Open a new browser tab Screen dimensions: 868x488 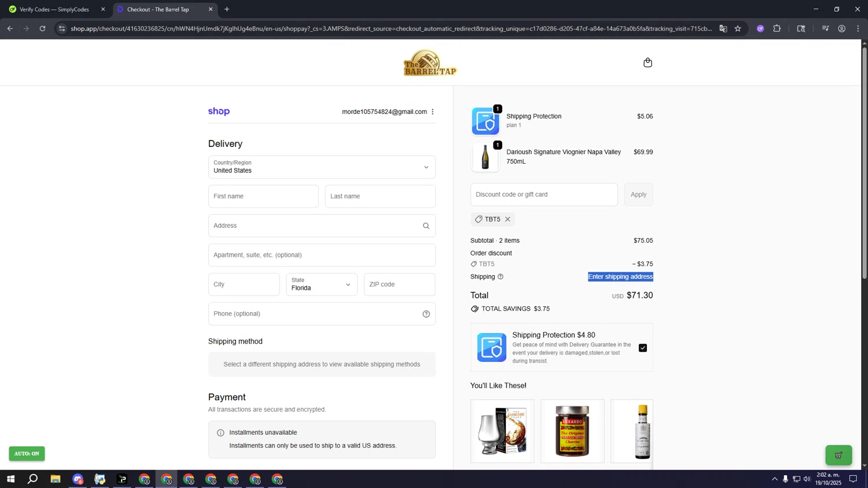(x=227, y=9)
